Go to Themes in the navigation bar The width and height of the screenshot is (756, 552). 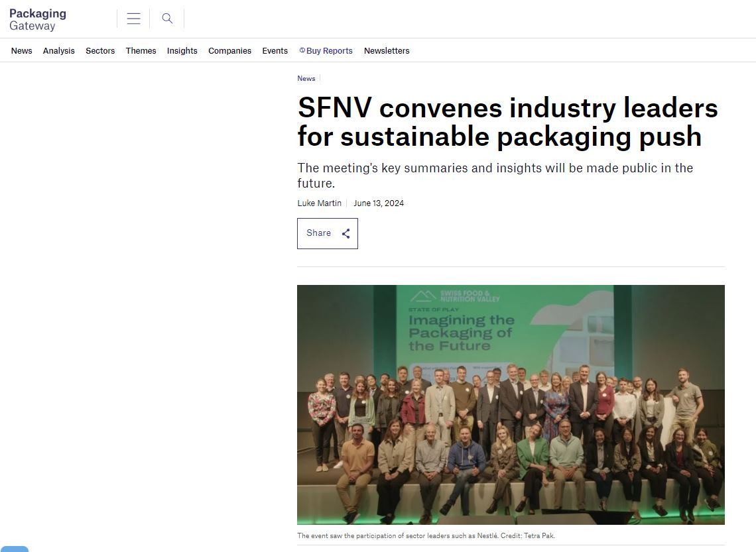pyautogui.click(x=141, y=51)
